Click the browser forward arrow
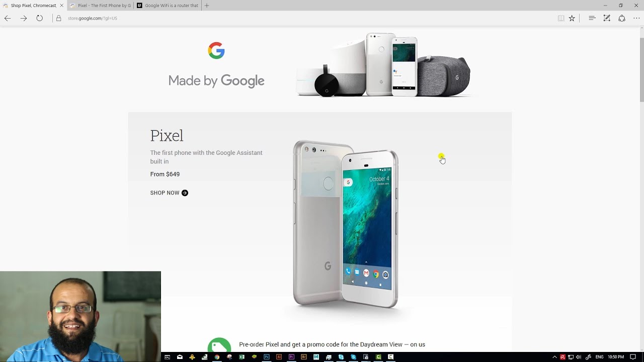 pos(24,18)
